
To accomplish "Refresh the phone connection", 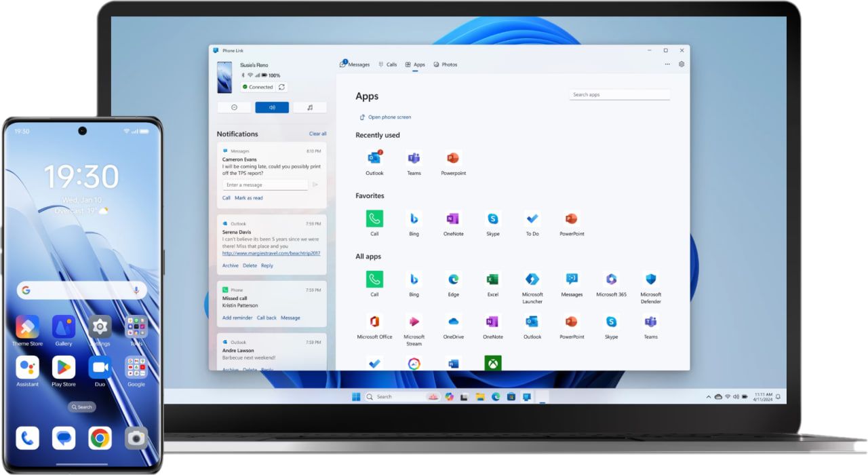I will [282, 87].
